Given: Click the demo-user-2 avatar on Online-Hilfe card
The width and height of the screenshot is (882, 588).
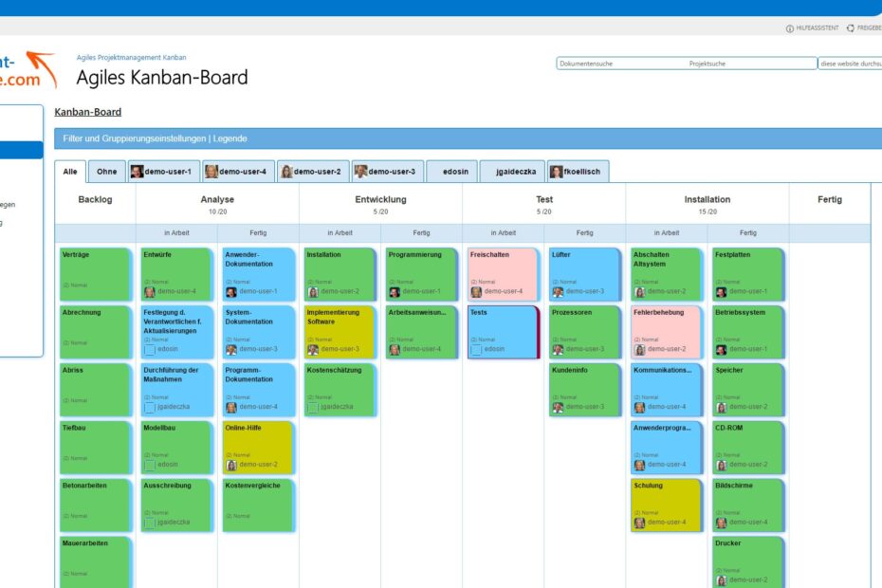Looking at the screenshot, I should (x=231, y=465).
